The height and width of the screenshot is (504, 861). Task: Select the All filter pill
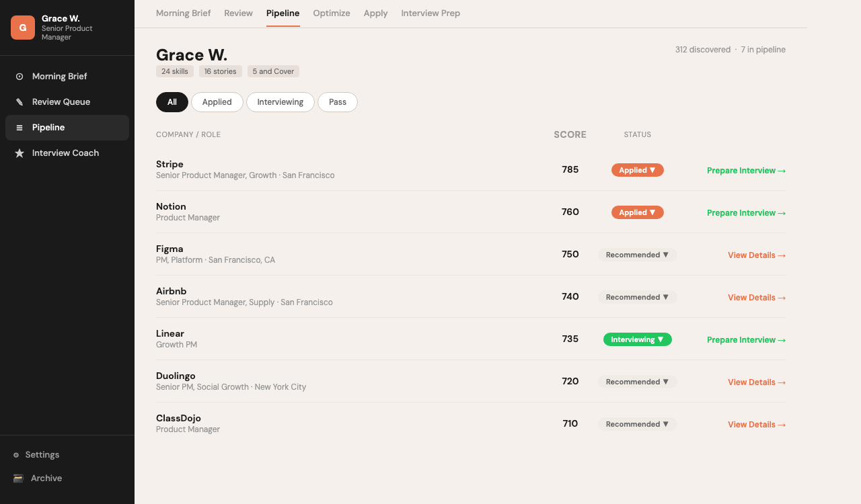coord(172,102)
